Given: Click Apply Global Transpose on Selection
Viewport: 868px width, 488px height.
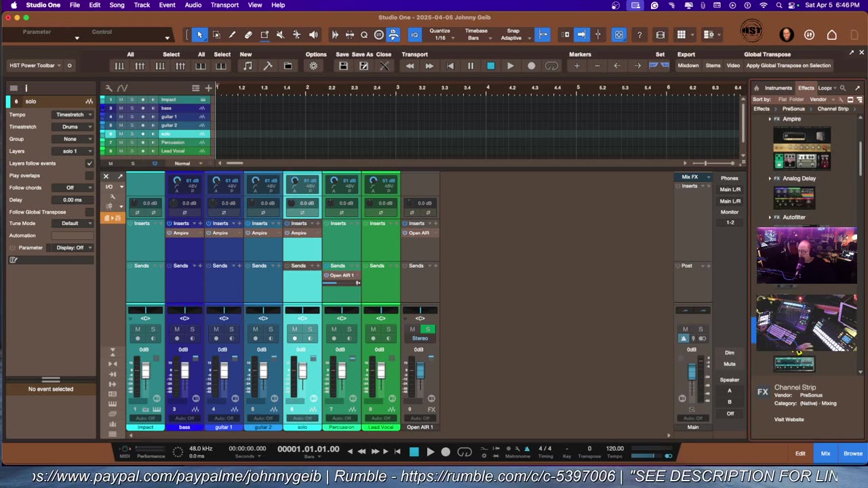Looking at the screenshot, I should point(788,66).
